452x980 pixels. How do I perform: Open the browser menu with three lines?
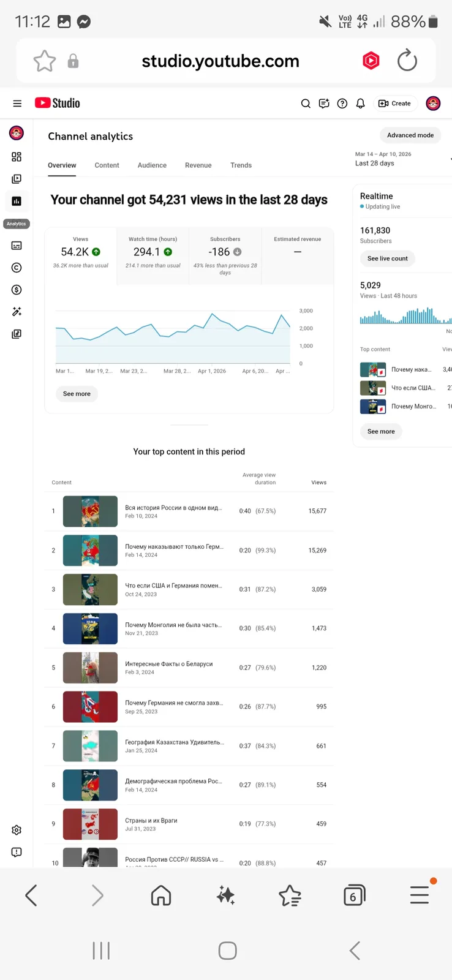click(420, 895)
